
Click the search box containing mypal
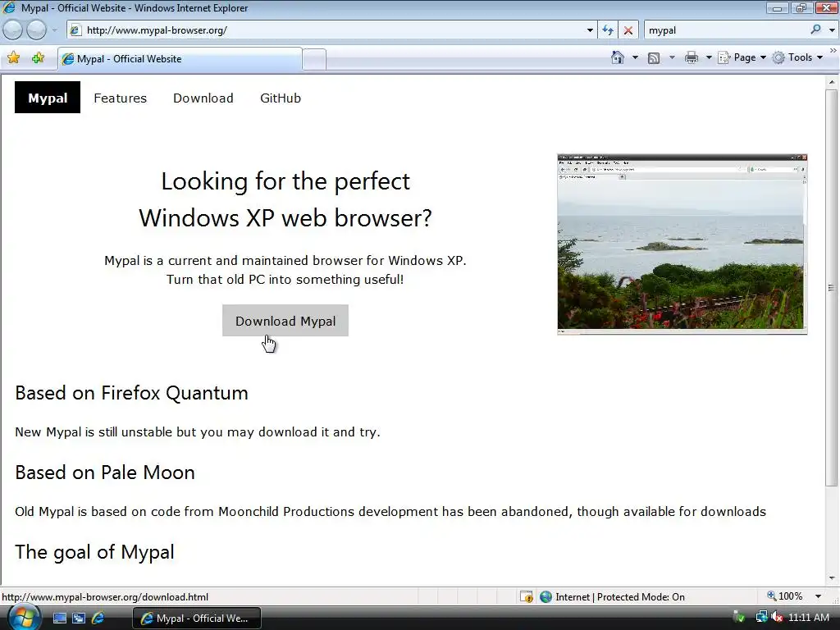click(x=726, y=30)
